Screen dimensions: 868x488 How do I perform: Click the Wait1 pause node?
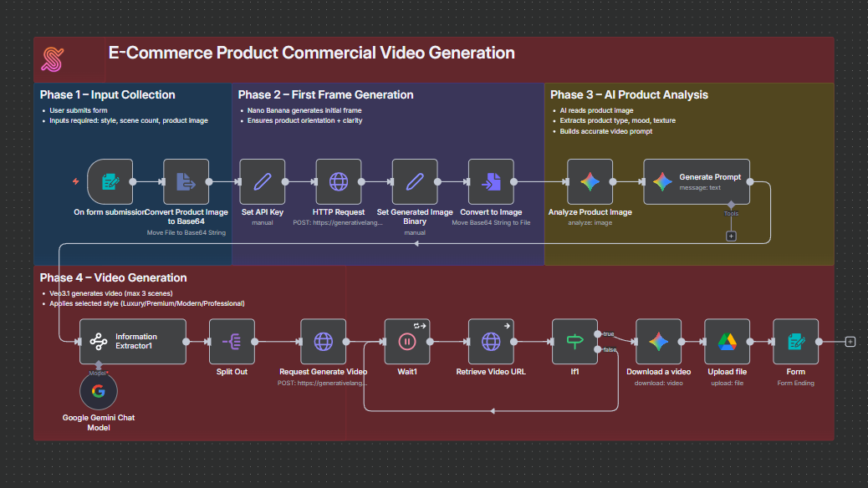click(406, 342)
